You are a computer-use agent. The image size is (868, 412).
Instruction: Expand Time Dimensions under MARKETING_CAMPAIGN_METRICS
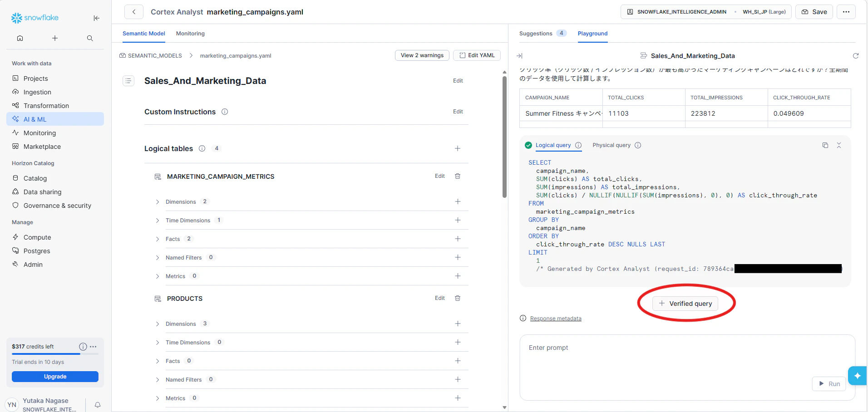(158, 221)
